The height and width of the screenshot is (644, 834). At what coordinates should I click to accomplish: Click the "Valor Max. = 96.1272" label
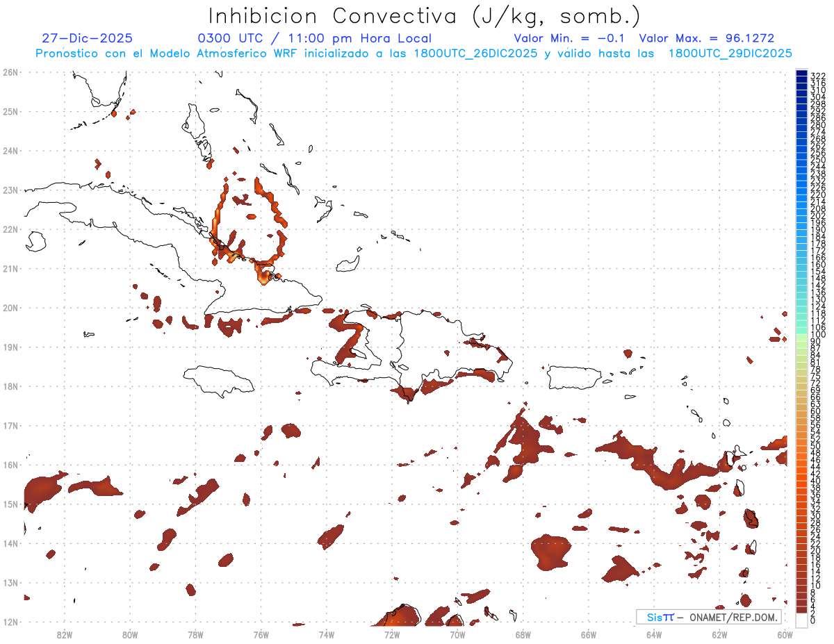[707, 39]
